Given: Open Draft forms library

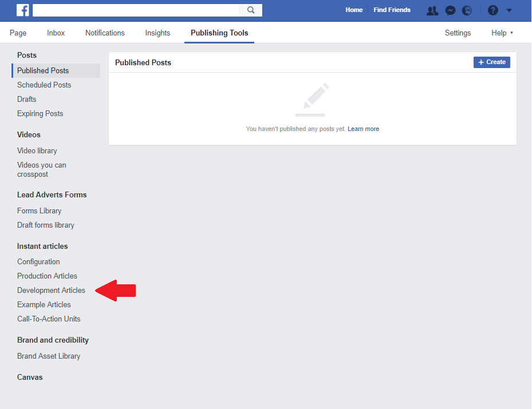Looking at the screenshot, I should point(45,225).
